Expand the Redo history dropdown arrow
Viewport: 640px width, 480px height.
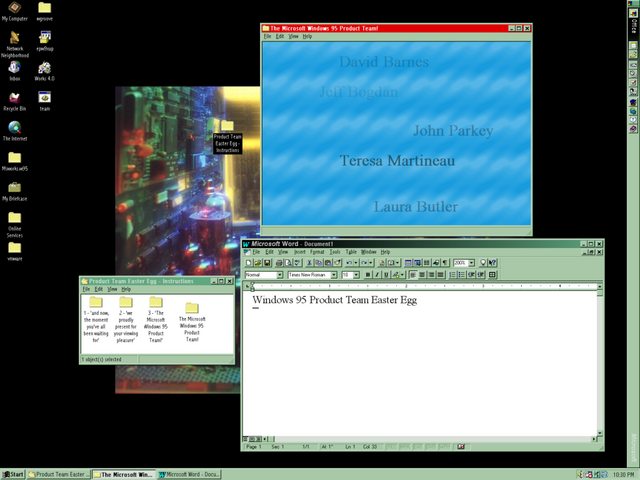[x=370, y=263]
